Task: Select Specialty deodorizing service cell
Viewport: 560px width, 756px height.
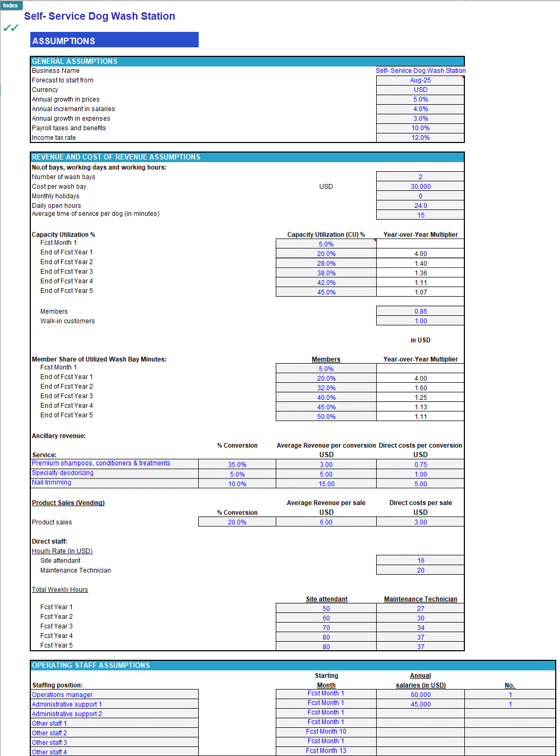Action: click(114, 473)
